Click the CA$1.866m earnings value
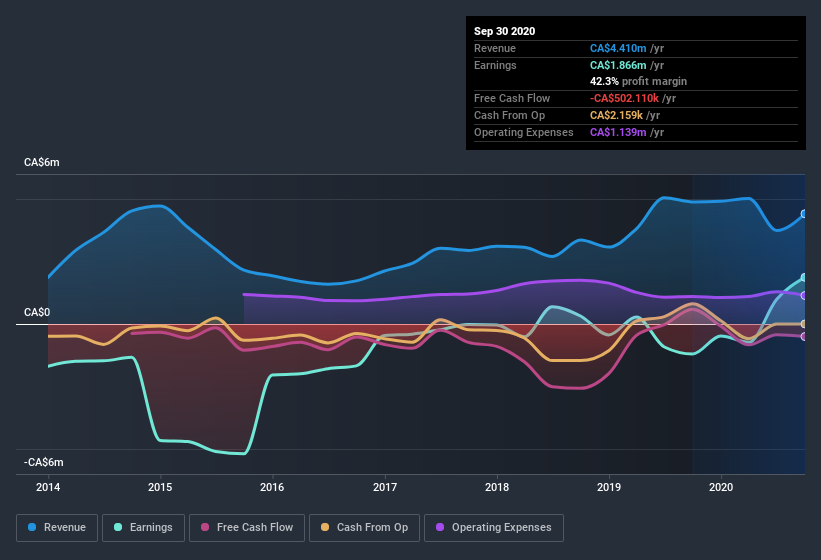The width and height of the screenshot is (821, 560). point(618,65)
